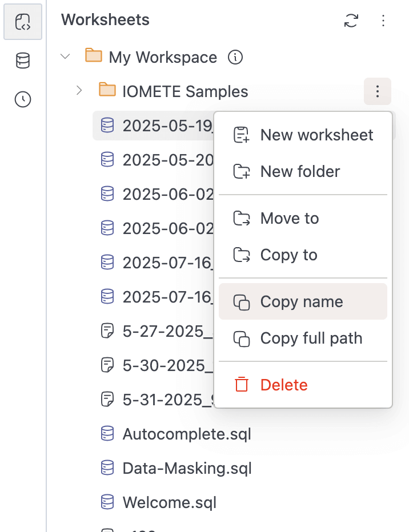Screen dimensions: 409x532
Task: Select the SQL editor icon in left sidebar
Action: pyautogui.click(x=22, y=22)
